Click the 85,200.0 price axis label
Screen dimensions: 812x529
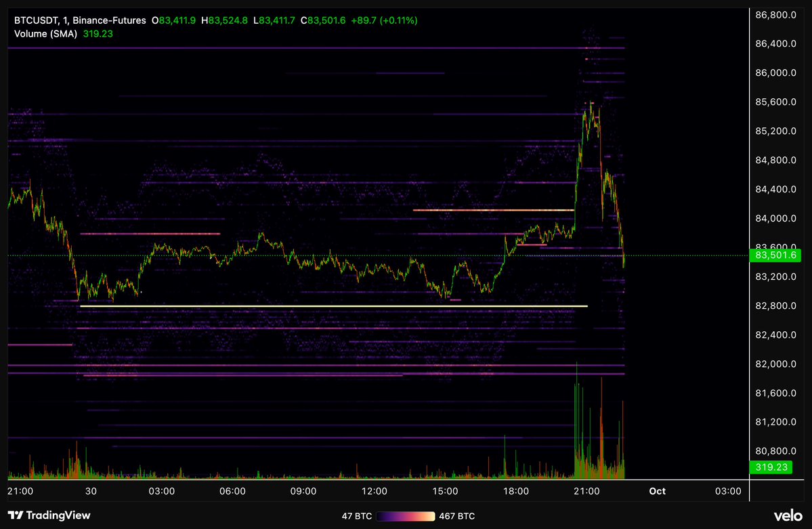(775, 131)
